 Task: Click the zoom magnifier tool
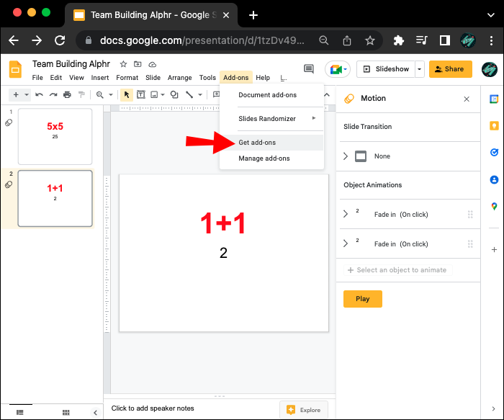pyautogui.click(x=100, y=94)
